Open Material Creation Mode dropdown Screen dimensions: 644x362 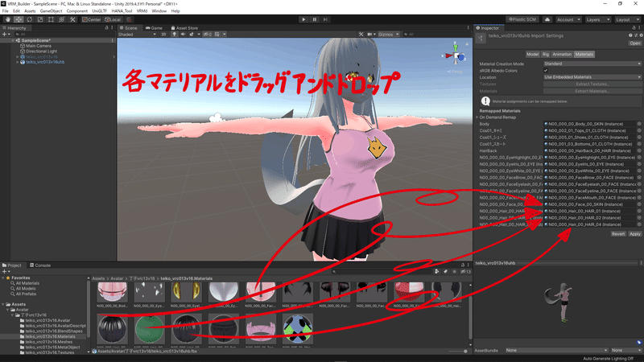592,64
